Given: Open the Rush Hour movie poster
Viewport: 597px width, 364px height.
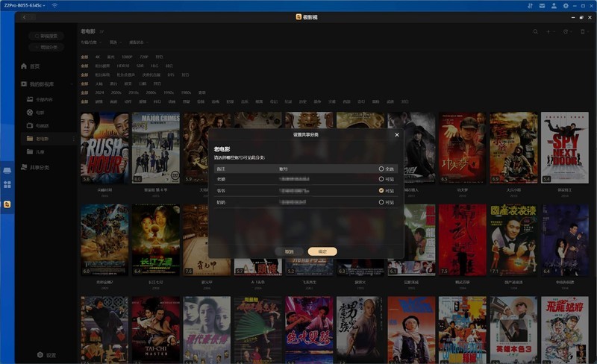Looking at the screenshot, I should [104, 148].
